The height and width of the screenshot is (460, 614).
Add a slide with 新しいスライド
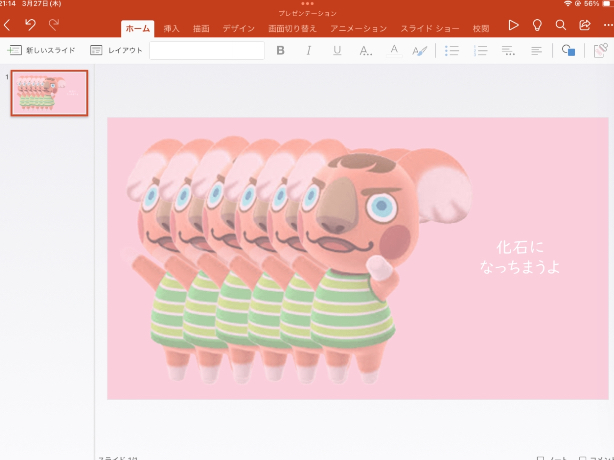41,50
